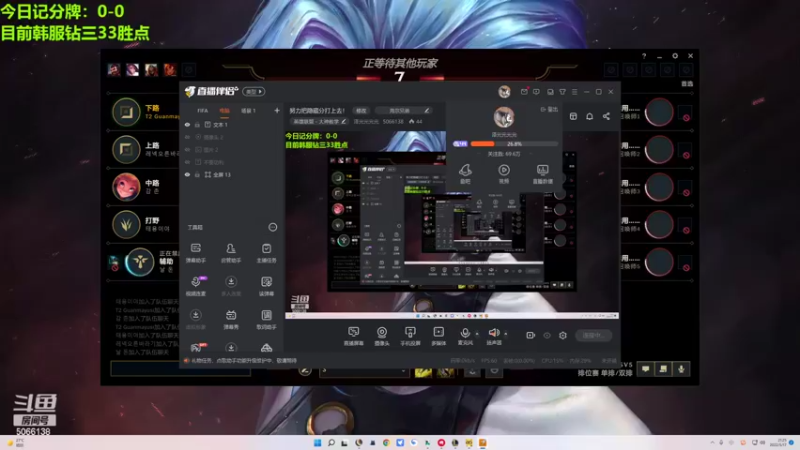Select the 文本 1 source row
800x450 pixels.
231,124
